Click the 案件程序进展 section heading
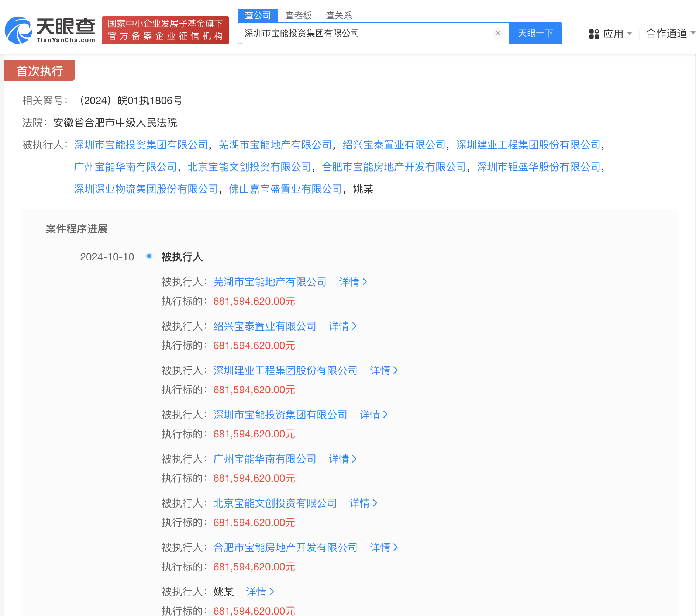 point(77,229)
